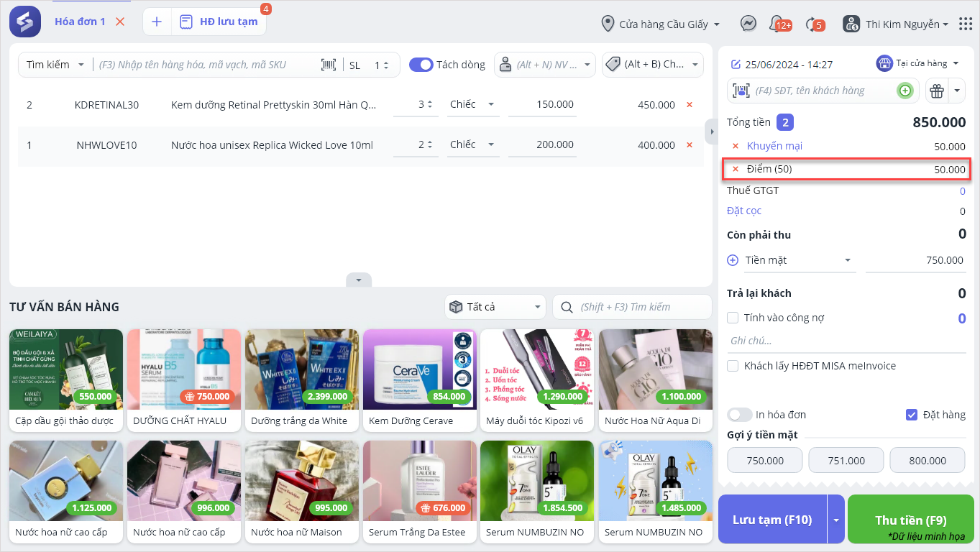
Task: Add a new customer with green plus
Action: coord(905,91)
